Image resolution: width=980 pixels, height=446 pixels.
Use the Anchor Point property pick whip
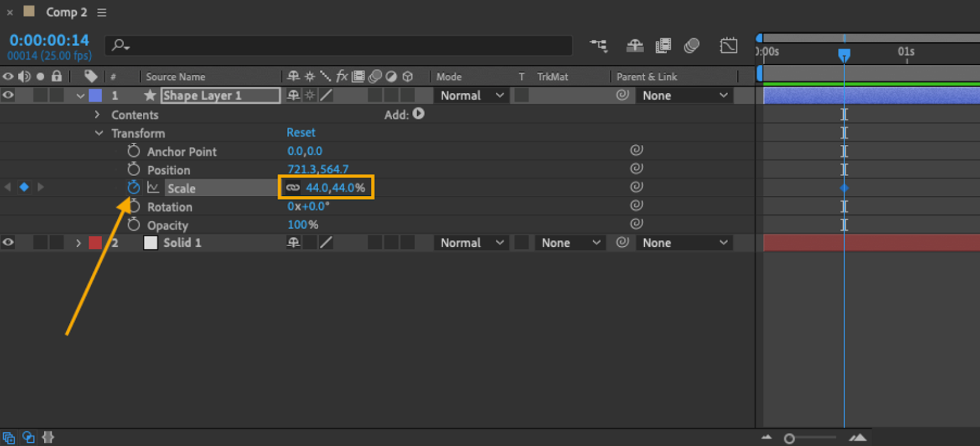tap(636, 151)
